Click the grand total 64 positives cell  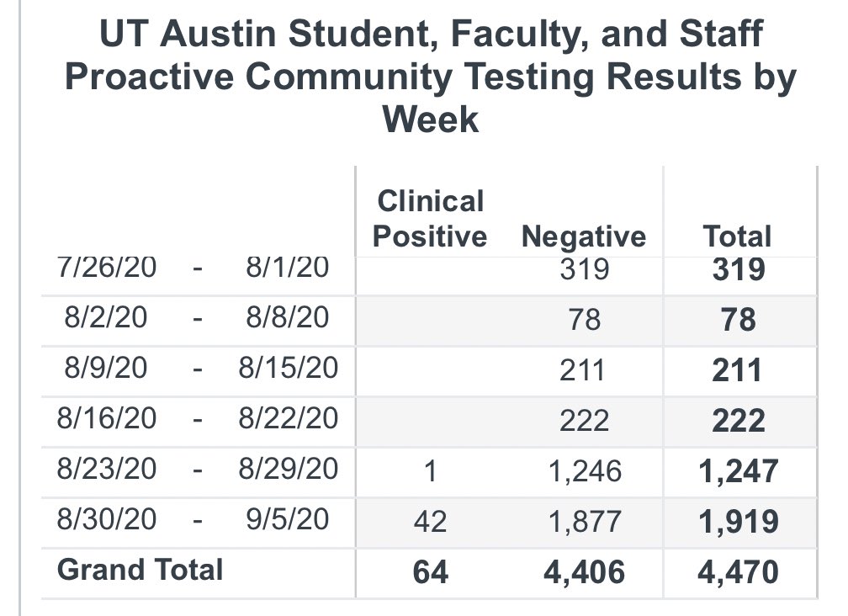(430, 572)
